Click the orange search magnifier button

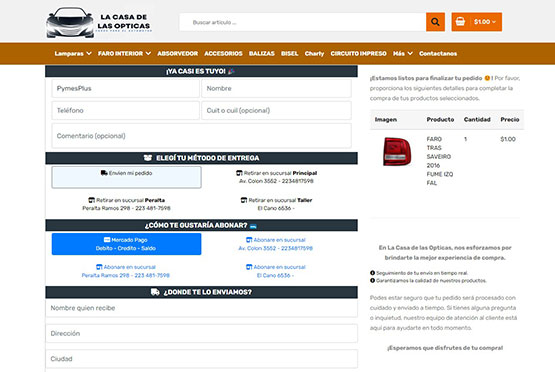coord(435,22)
